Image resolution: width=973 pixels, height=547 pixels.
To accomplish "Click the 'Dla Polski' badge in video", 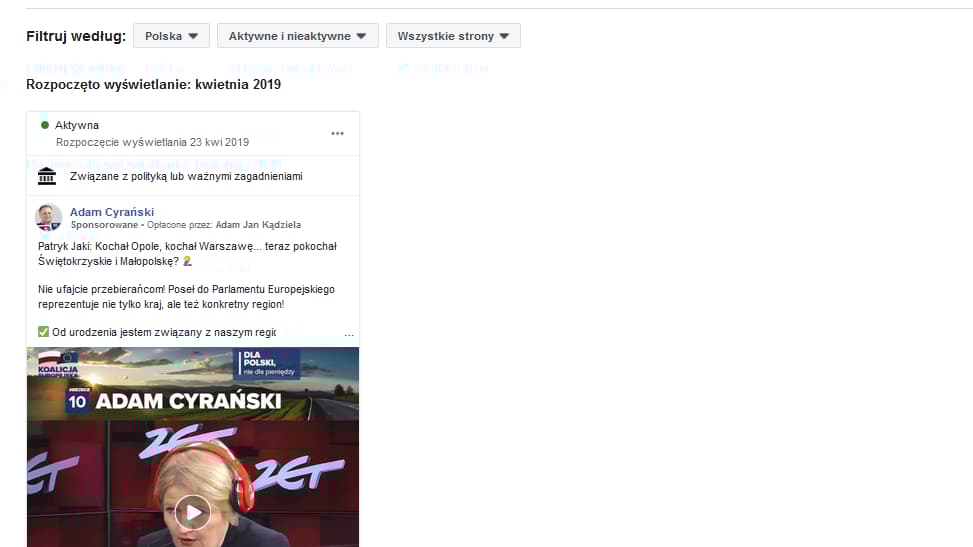I will [x=267, y=364].
